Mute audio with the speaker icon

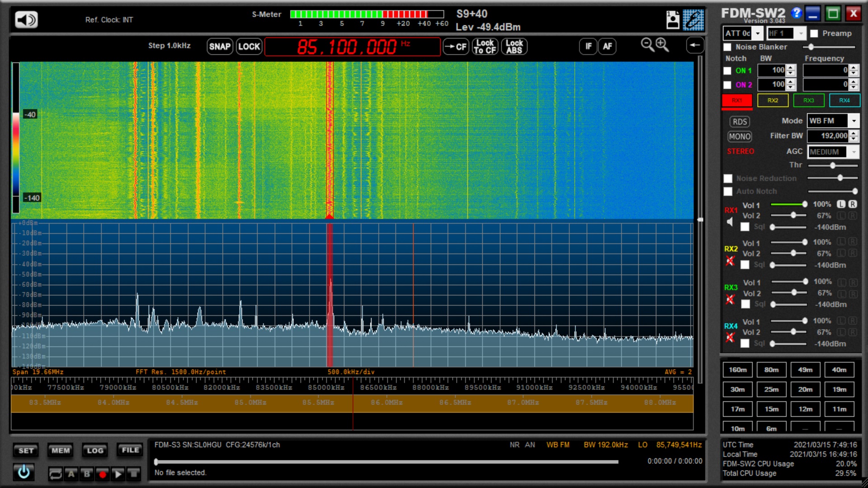point(26,19)
